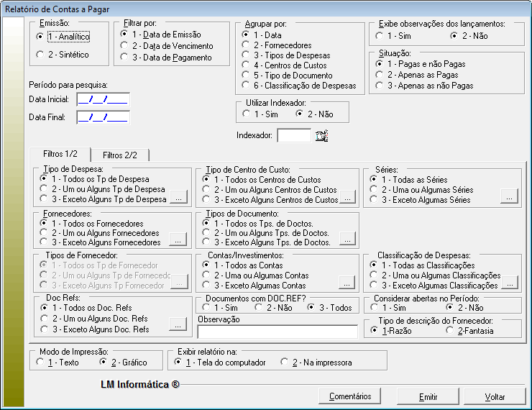Select situation 3 - Apenas as não Pagas

pos(380,86)
